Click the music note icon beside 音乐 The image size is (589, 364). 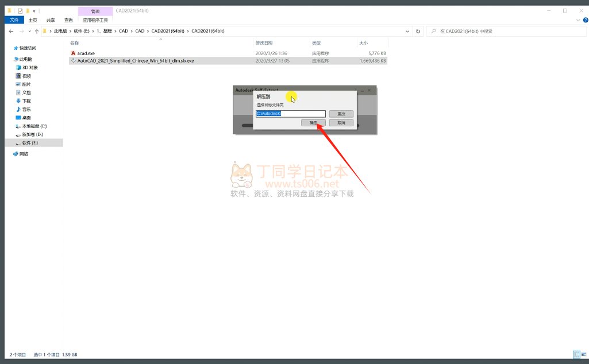[18, 109]
